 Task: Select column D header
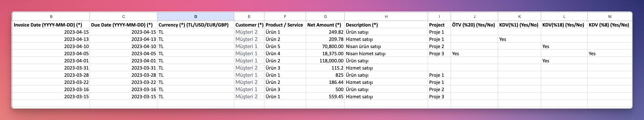pyautogui.click(x=196, y=16)
